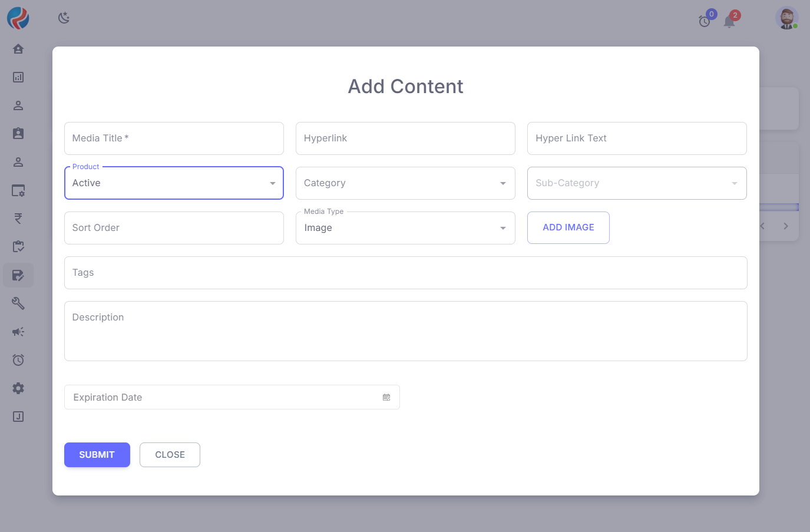Click into the Description text area
This screenshot has height=532, width=810.
[405, 331]
